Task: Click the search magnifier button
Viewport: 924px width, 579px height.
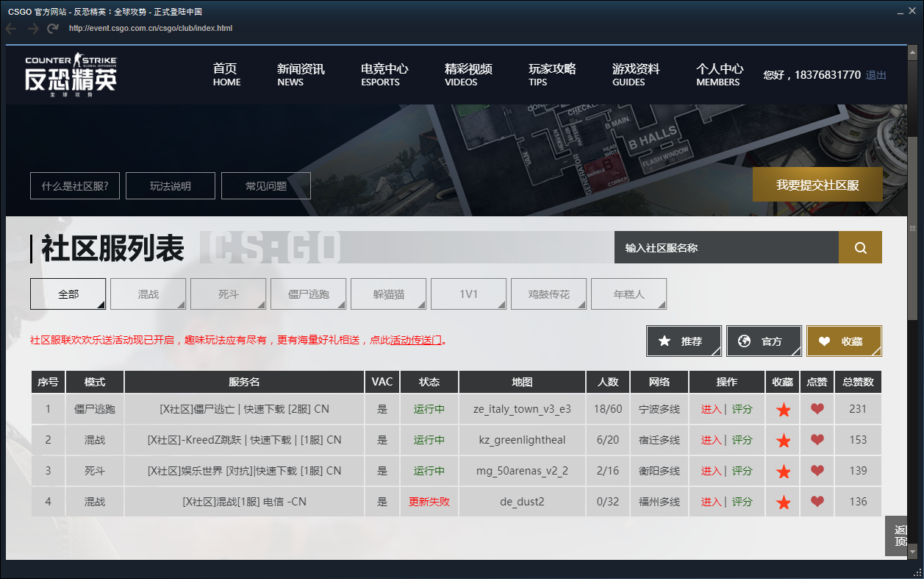Action: [x=860, y=248]
